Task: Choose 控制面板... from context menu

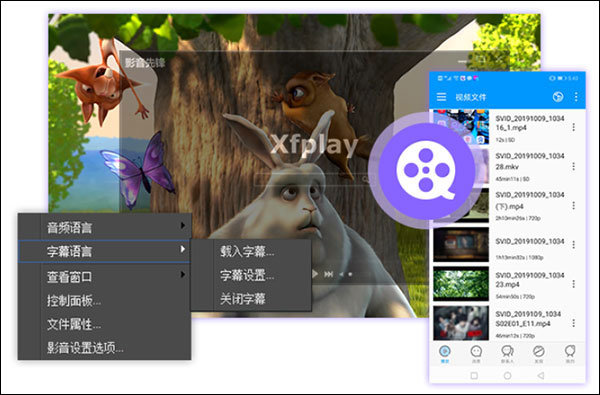Action: 104,301
